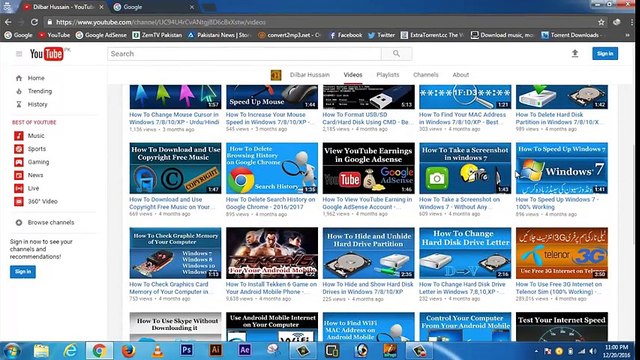The height and width of the screenshot is (360, 640).
Task: Open VLC media player from taskbar
Action: (x=158, y=351)
